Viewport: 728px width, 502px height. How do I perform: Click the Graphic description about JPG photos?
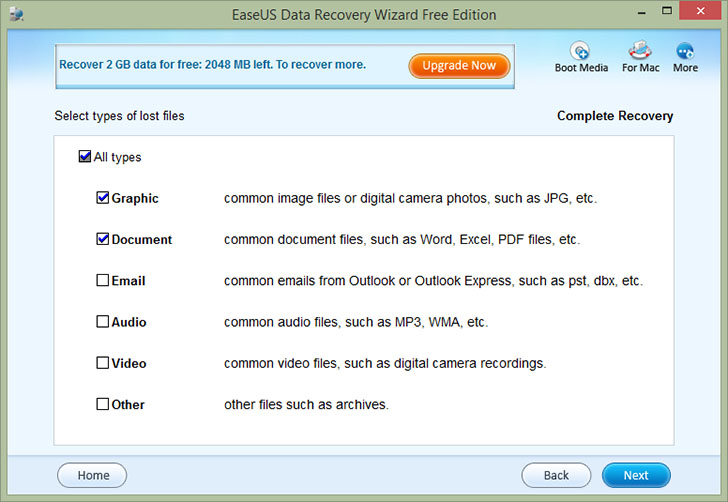coord(410,198)
